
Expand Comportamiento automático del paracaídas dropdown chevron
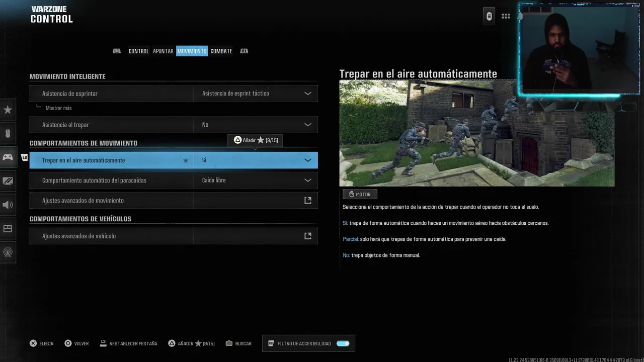tap(308, 180)
